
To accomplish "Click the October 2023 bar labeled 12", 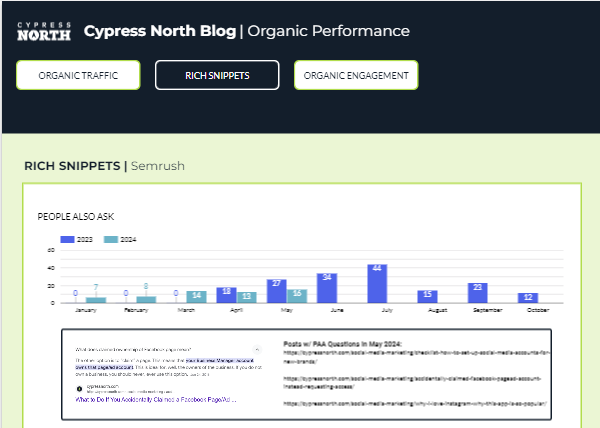I will tap(528, 298).
